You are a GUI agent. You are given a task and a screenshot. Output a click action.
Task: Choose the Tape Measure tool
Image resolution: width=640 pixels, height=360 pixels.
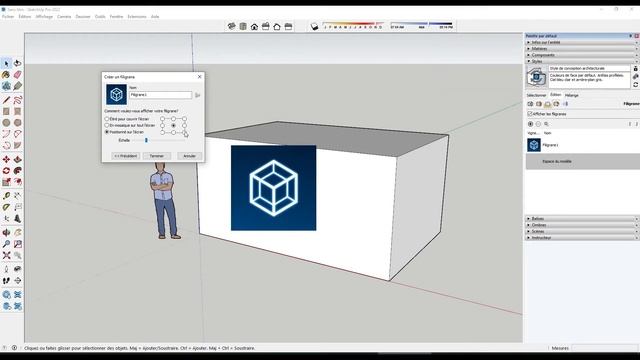[x=6, y=196]
